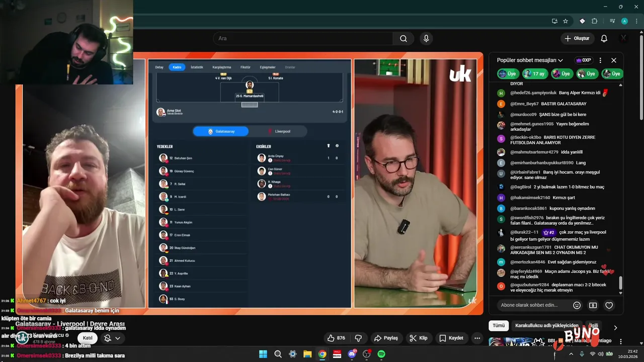Screen dimensions: 644x362
Task: Click Kaydet save button
Action: [x=451, y=338]
